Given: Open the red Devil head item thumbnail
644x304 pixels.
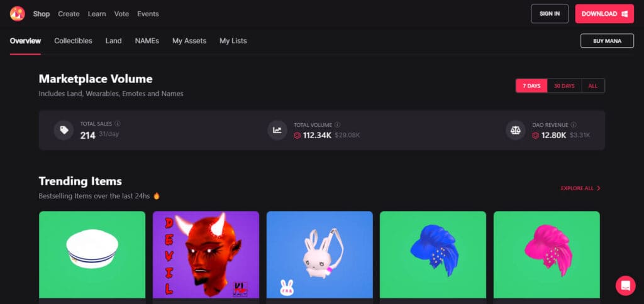Looking at the screenshot, I should click(206, 254).
